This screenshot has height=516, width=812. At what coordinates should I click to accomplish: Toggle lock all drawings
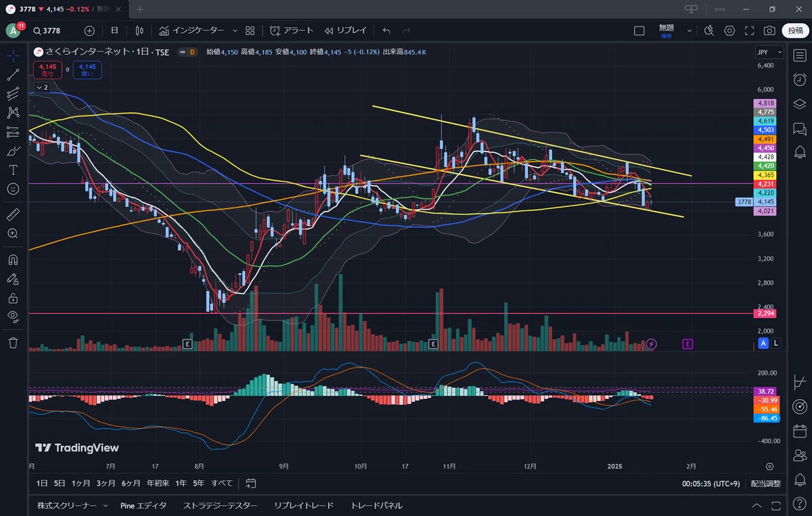tap(13, 298)
